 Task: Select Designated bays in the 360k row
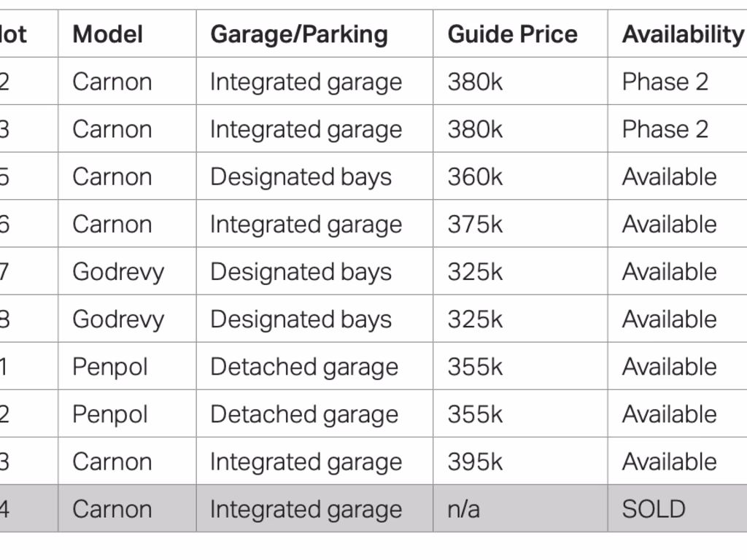[301, 177]
